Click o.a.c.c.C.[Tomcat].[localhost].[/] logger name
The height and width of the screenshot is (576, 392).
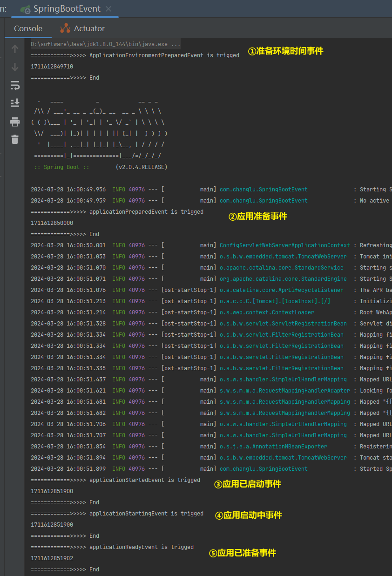pos(275,301)
